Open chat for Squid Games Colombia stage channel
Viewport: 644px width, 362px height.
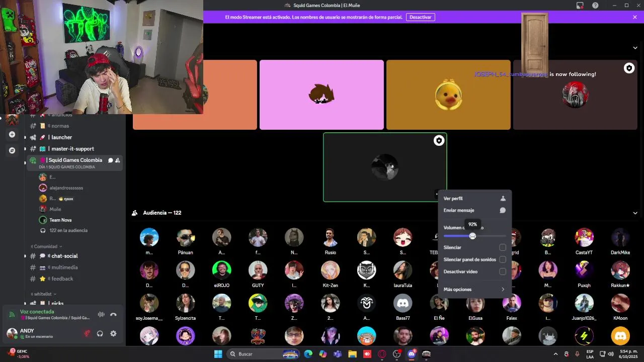(110, 160)
